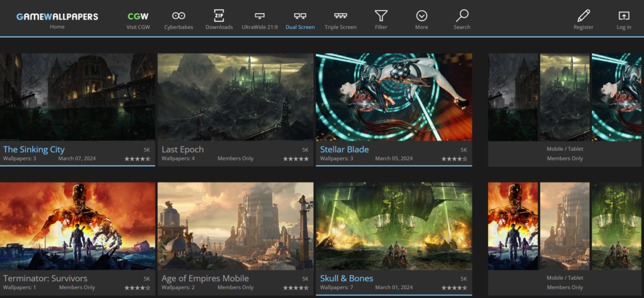This screenshot has width=644, height=298.
Task: Click the Last Epoch wallpaper thumbnail
Action: [235, 97]
